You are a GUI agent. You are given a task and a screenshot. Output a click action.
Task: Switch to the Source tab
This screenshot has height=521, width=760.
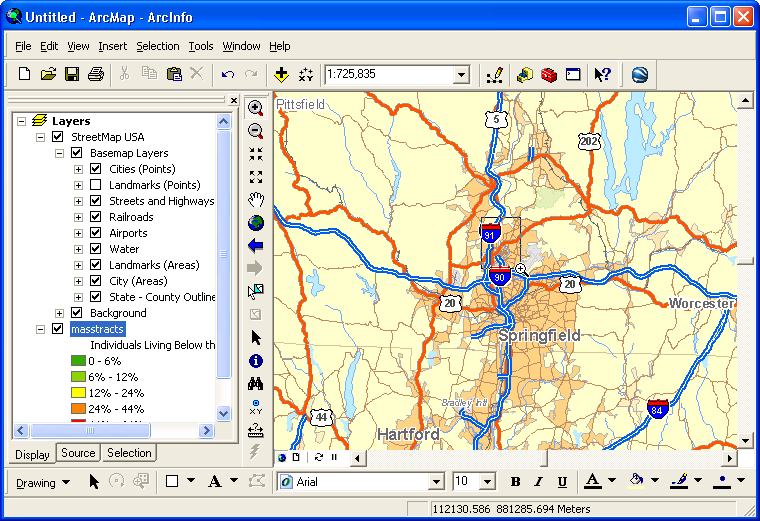click(78, 453)
